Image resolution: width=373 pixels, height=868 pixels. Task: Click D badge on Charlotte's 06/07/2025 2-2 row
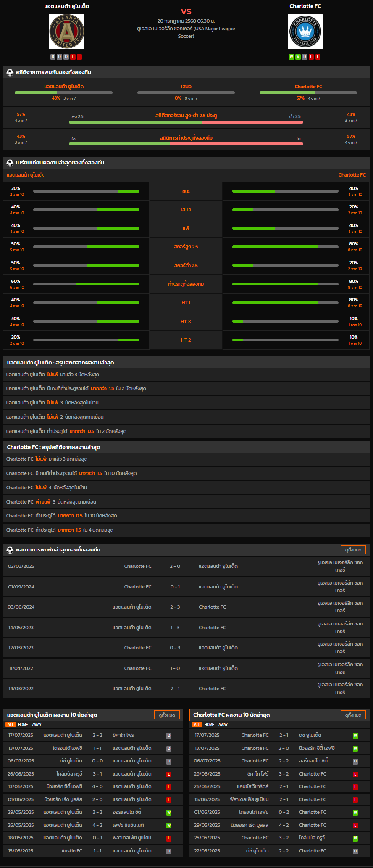(x=355, y=761)
